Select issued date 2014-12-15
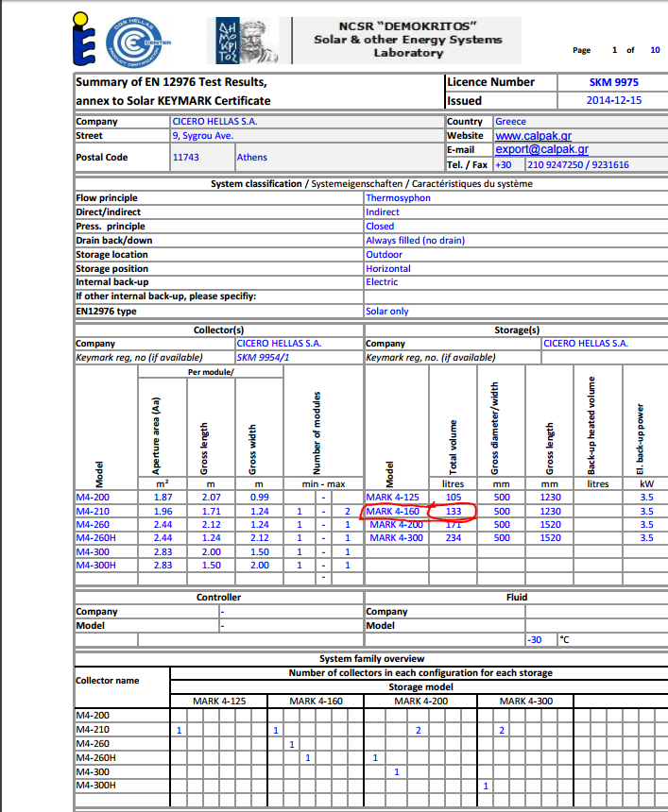 click(613, 100)
